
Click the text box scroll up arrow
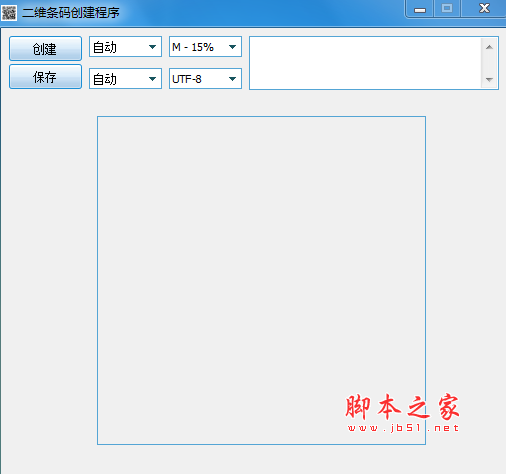489,47
